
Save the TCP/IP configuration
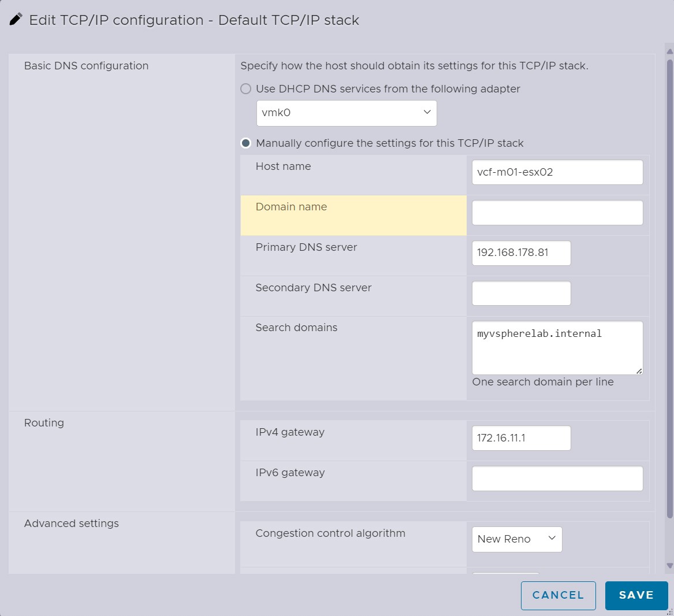636,595
